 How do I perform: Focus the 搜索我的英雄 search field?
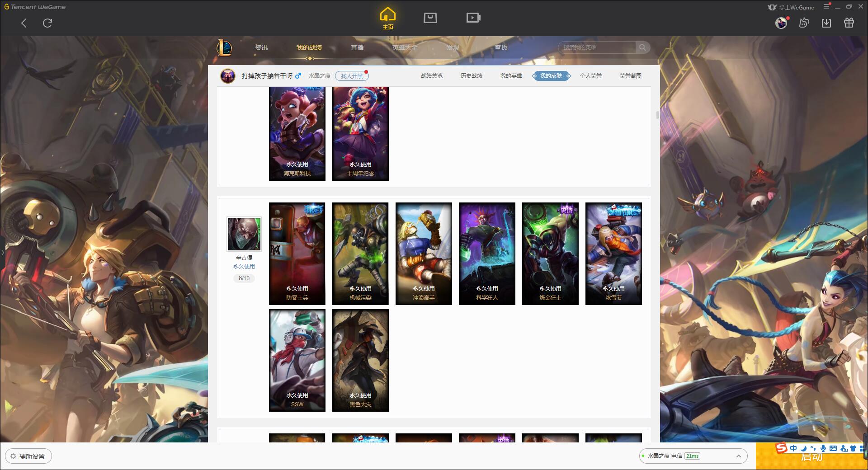pyautogui.click(x=597, y=47)
